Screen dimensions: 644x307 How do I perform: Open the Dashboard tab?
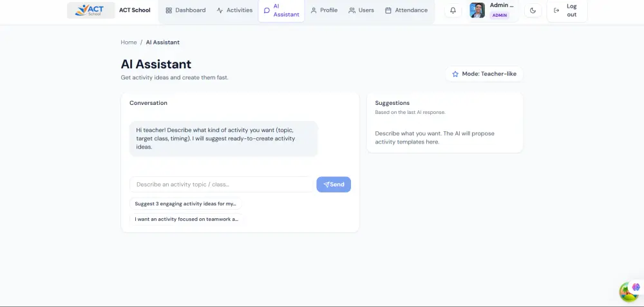click(185, 10)
